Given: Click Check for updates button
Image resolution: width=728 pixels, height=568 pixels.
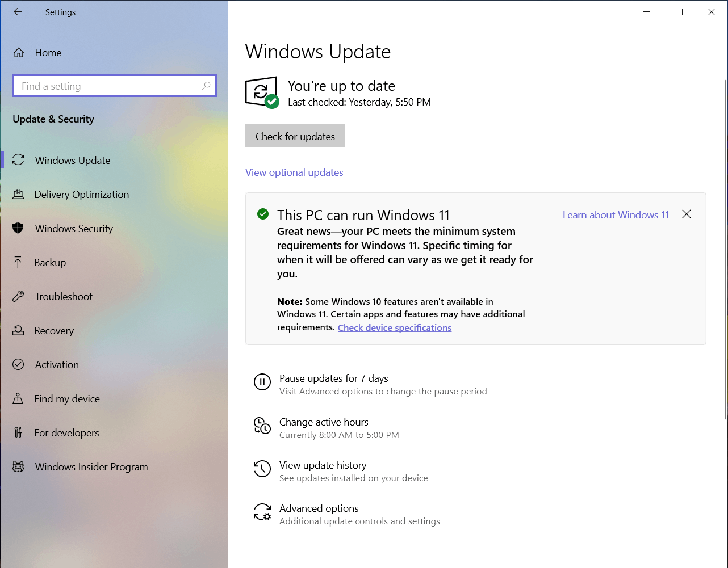Looking at the screenshot, I should [295, 136].
